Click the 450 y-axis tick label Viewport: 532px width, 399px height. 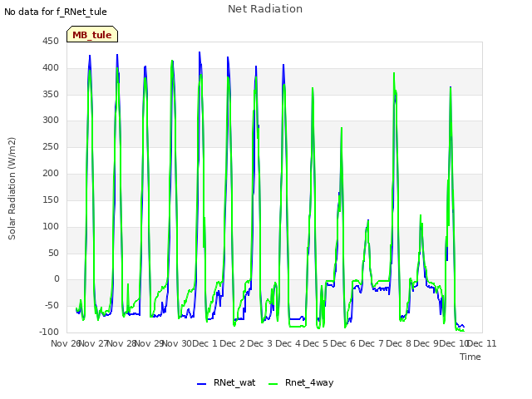(x=51, y=42)
